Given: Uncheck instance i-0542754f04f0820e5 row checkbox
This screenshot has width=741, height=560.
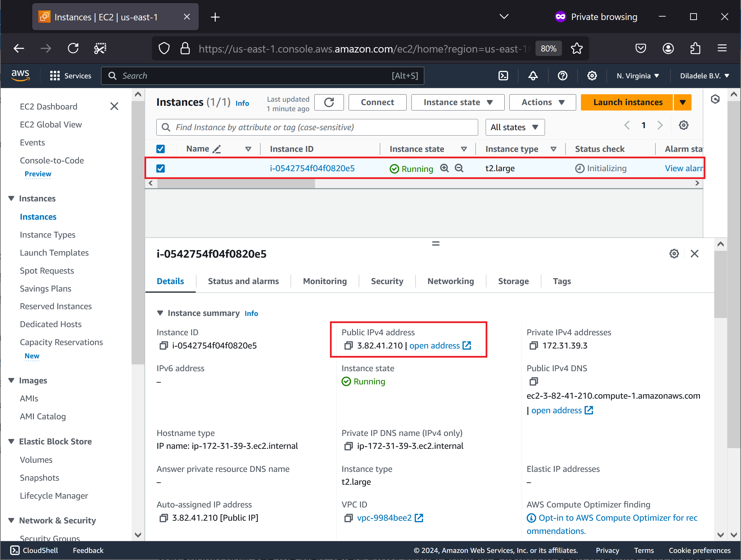Looking at the screenshot, I should (161, 168).
